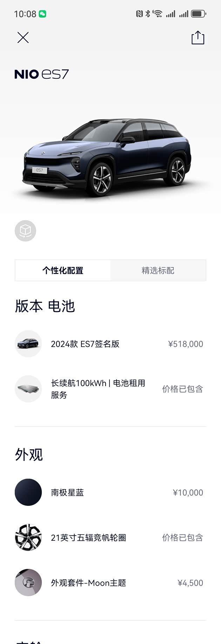
Task: Tap the WeChat status bar icon
Action: tap(42, 14)
